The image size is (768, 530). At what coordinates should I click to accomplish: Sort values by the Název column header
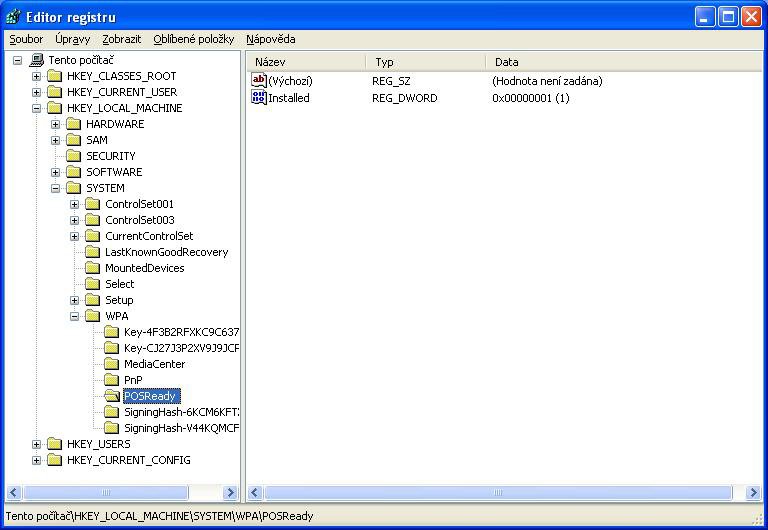coord(307,62)
